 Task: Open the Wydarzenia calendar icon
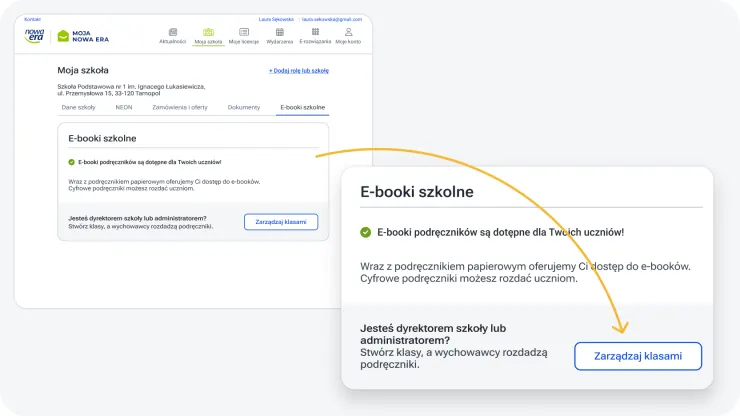click(x=280, y=33)
